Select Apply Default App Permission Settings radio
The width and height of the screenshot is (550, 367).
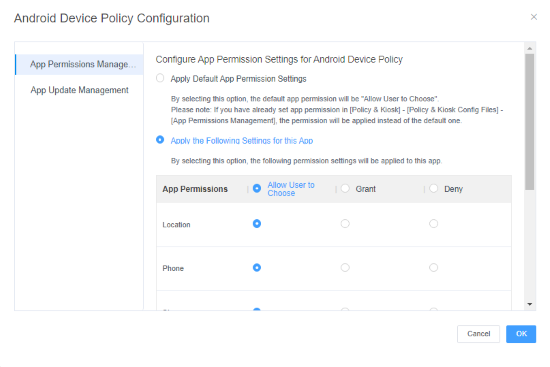pyautogui.click(x=160, y=78)
